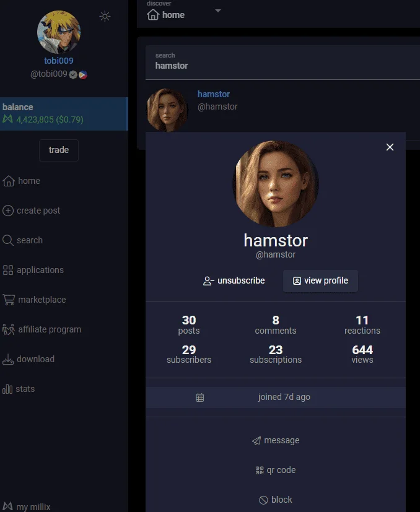The height and width of the screenshot is (512, 420).
Task: Open the balance panel showing 4,423,805
Action: [x=64, y=114]
